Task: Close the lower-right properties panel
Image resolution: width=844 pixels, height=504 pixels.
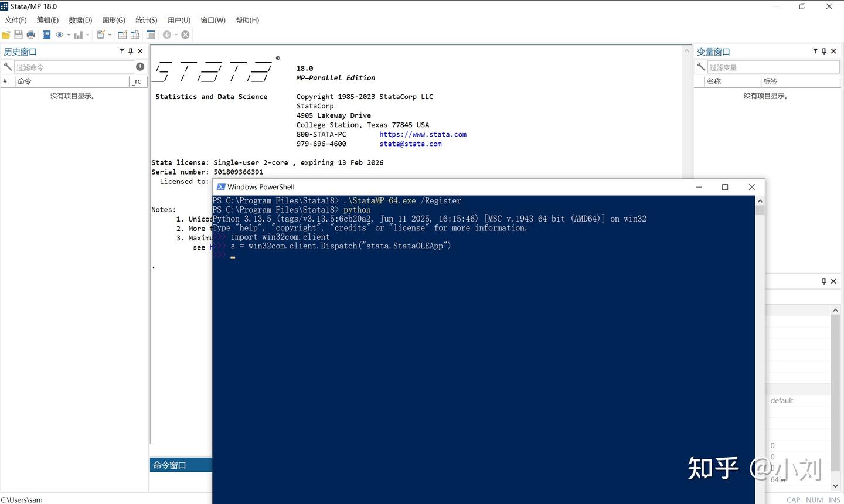Action: point(833,281)
